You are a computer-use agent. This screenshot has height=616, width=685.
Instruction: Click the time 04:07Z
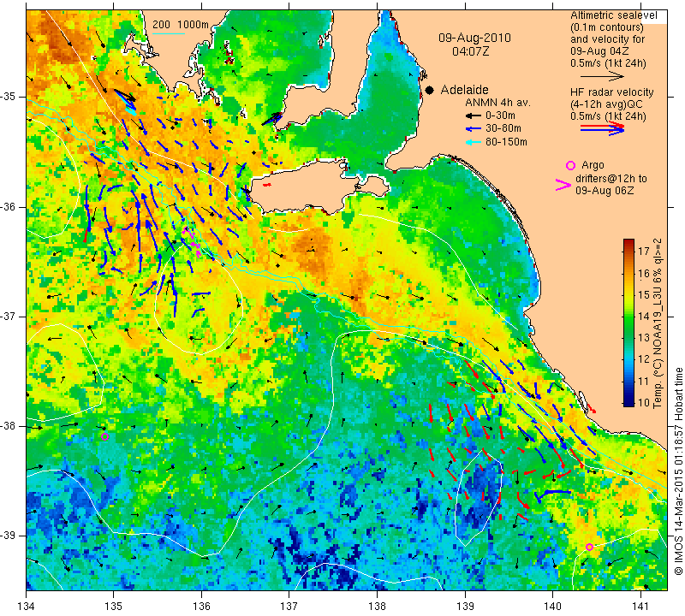pos(470,51)
